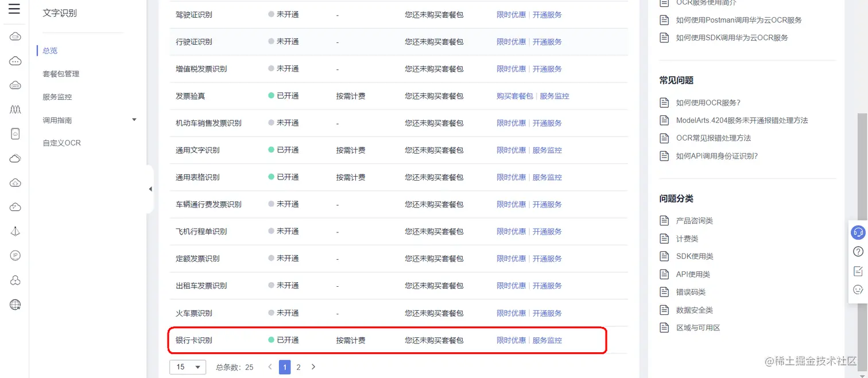Click 限时优惠 for 通用文字识别
This screenshot has height=378, width=868.
pyautogui.click(x=511, y=150)
